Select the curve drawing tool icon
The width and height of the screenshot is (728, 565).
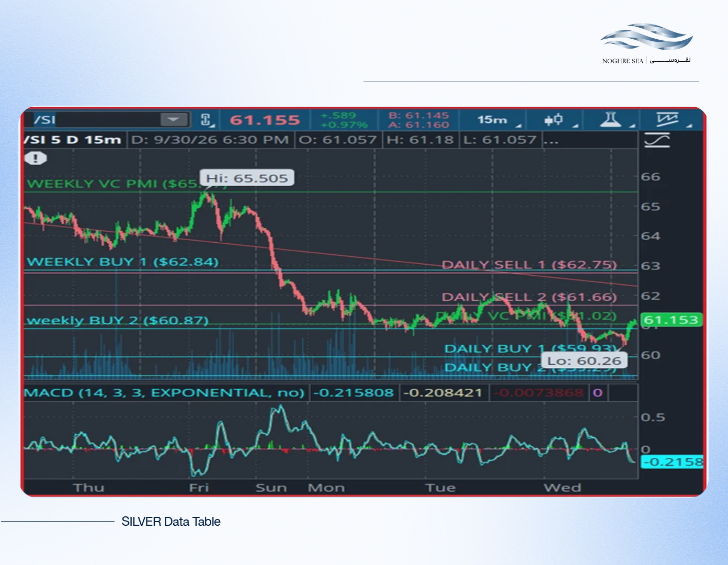click(x=657, y=140)
